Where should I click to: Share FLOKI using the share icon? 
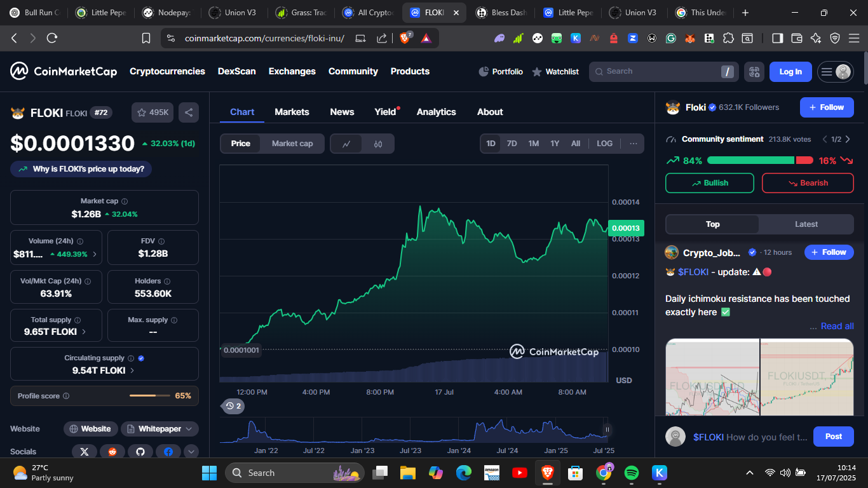(x=189, y=112)
